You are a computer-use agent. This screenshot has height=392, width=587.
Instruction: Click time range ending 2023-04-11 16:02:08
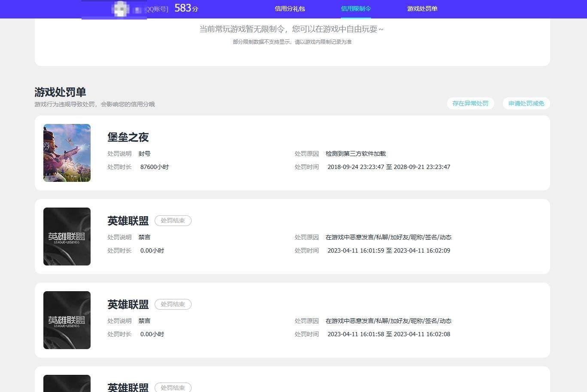click(389, 334)
